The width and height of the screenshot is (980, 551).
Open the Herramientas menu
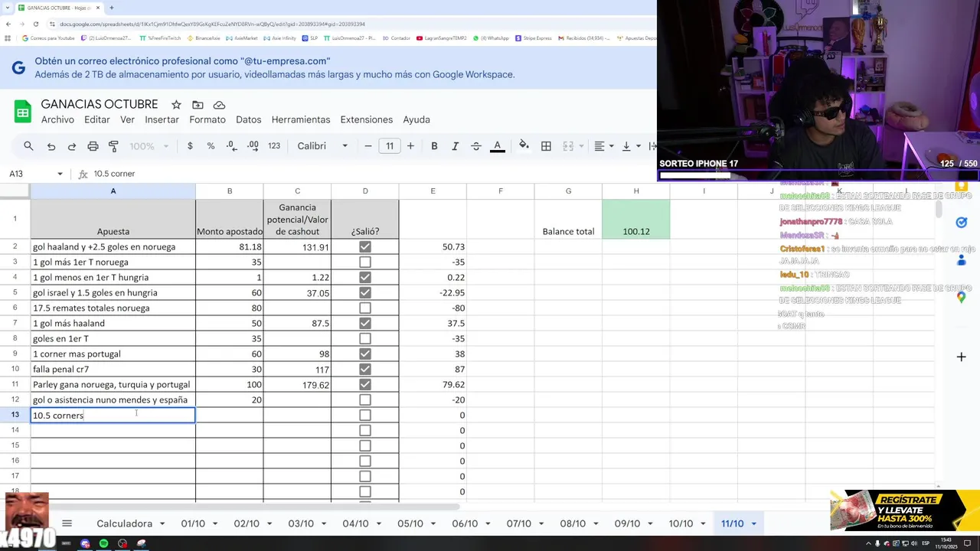(301, 119)
